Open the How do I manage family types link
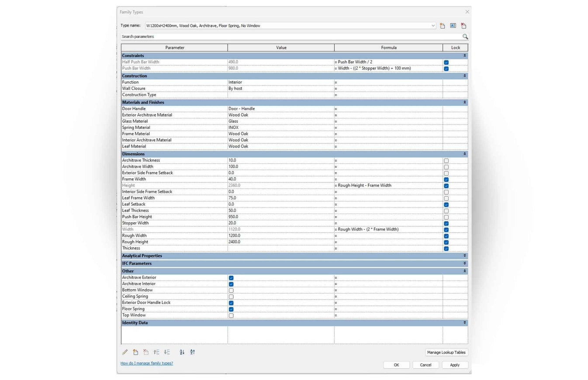The image size is (588, 380). pyautogui.click(x=146, y=363)
